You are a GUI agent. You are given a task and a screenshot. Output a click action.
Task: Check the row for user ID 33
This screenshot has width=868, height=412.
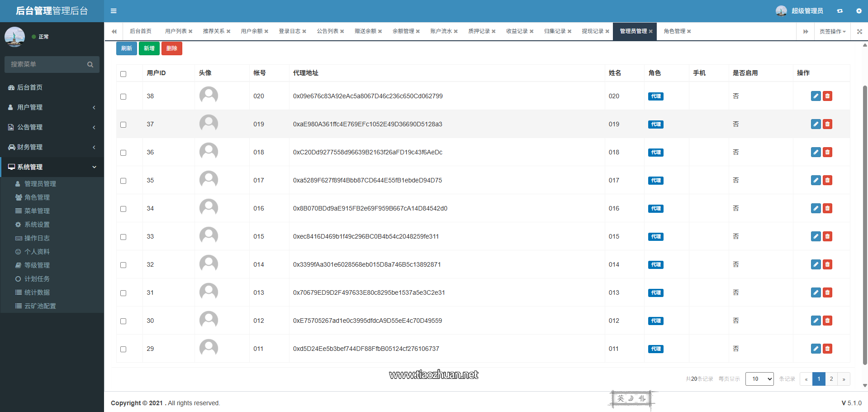tap(123, 237)
